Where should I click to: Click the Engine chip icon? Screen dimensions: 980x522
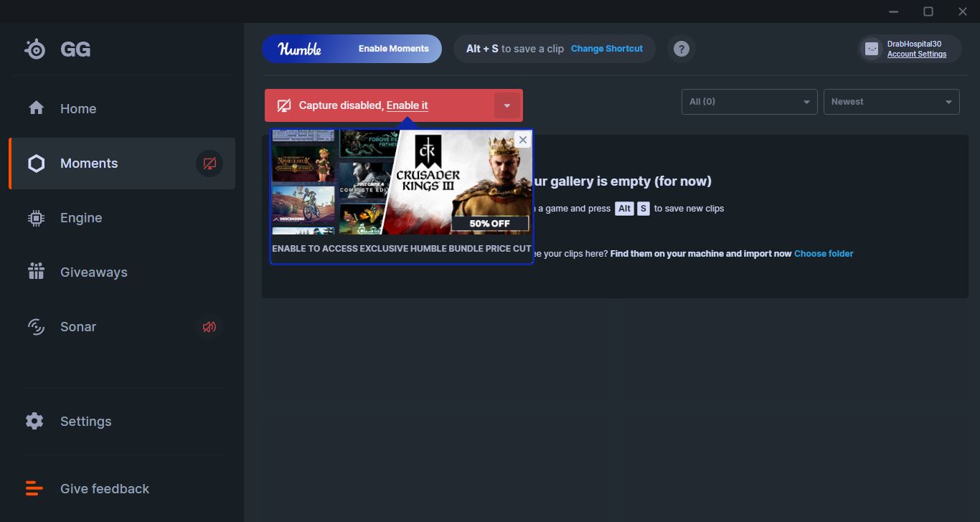36,218
